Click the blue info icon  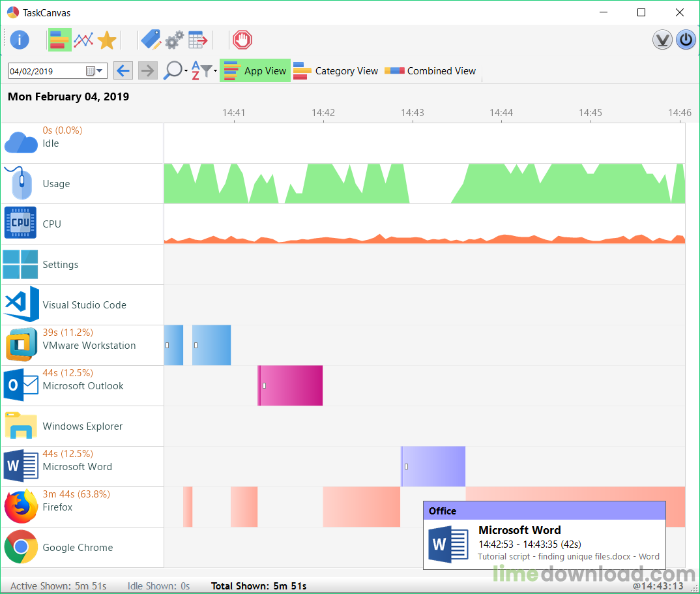pyautogui.click(x=20, y=40)
